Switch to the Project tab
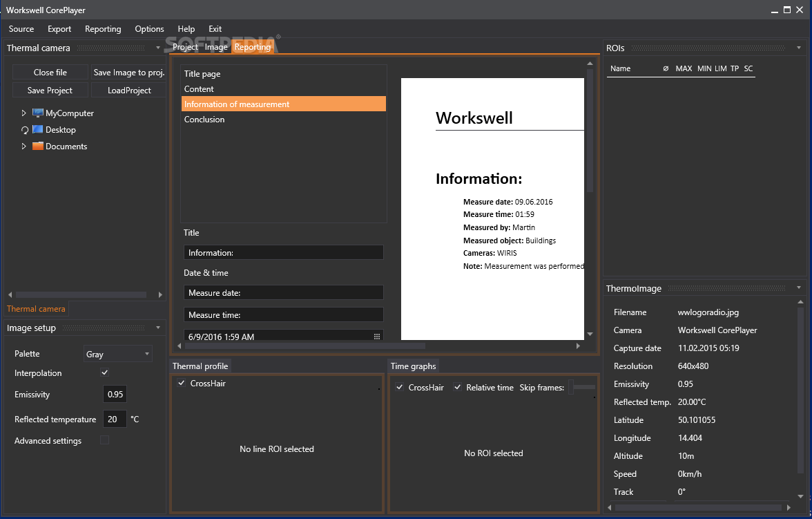812x519 pixels. pos(185,47)
